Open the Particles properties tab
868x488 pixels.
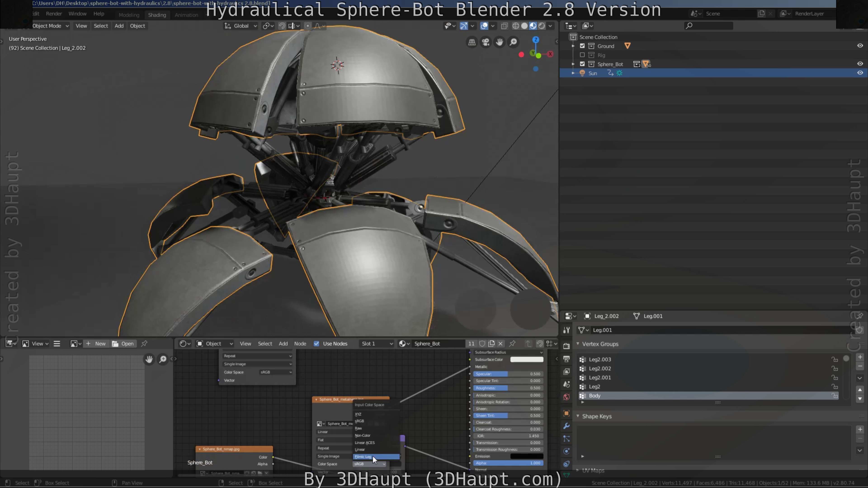[x=566, y=439]
